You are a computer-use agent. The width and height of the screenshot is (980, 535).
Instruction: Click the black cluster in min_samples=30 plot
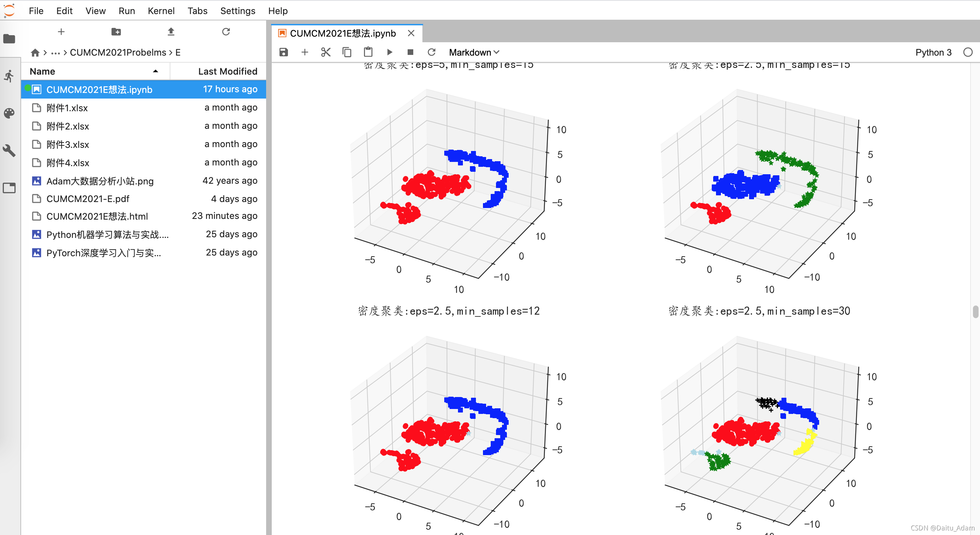767,403
